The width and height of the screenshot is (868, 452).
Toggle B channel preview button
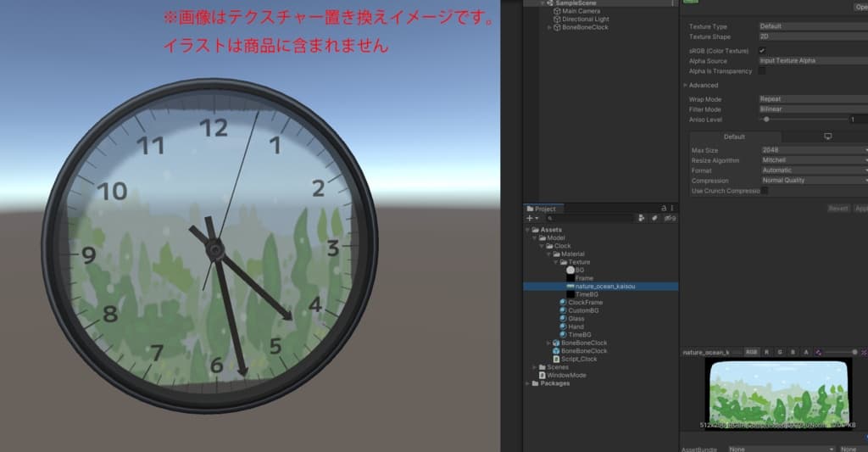point(793,352)
